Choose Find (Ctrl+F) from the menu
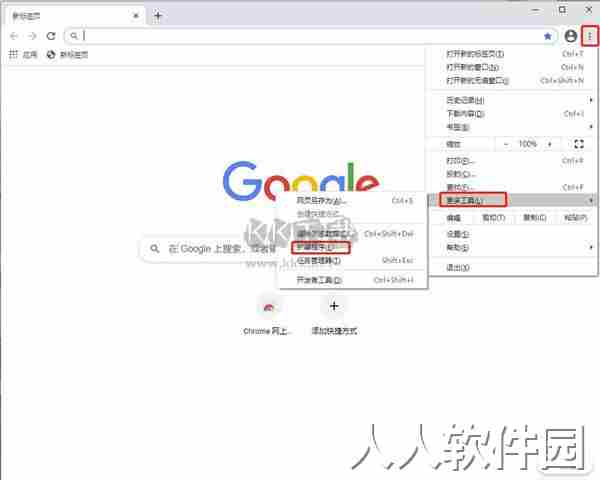The image size is (600, 480). pos(513,187)
